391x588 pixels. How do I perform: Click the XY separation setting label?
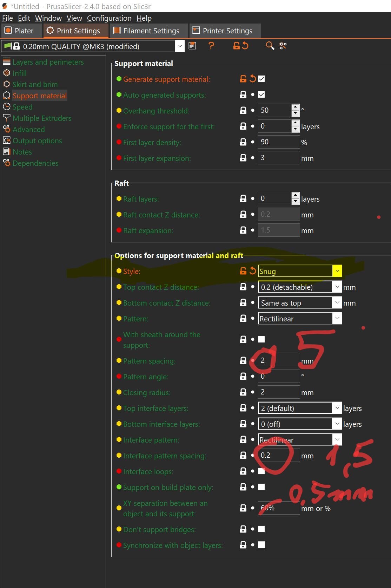[x=165, y=508]
